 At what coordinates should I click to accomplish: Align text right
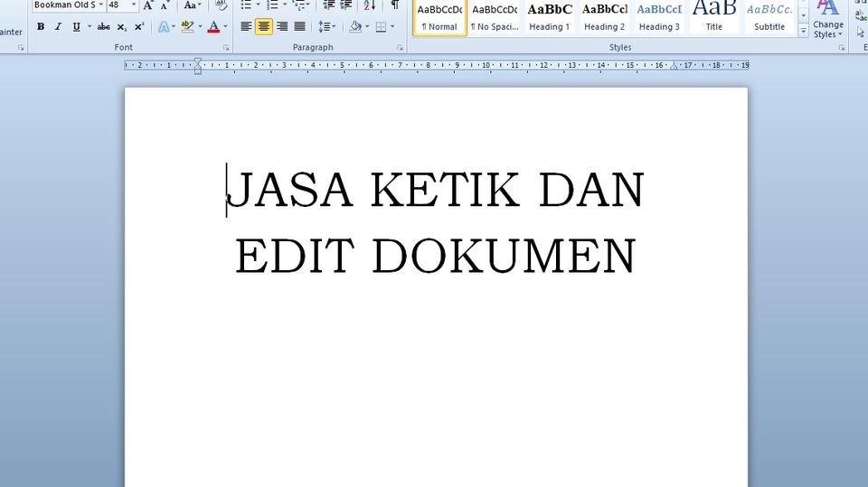pos(282,26)
